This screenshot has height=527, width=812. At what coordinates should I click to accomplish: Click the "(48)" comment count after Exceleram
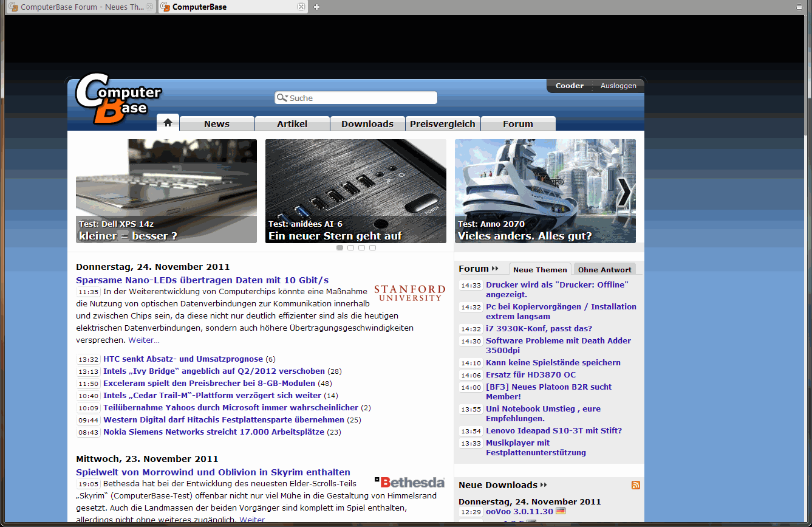(x=325, y=384)
